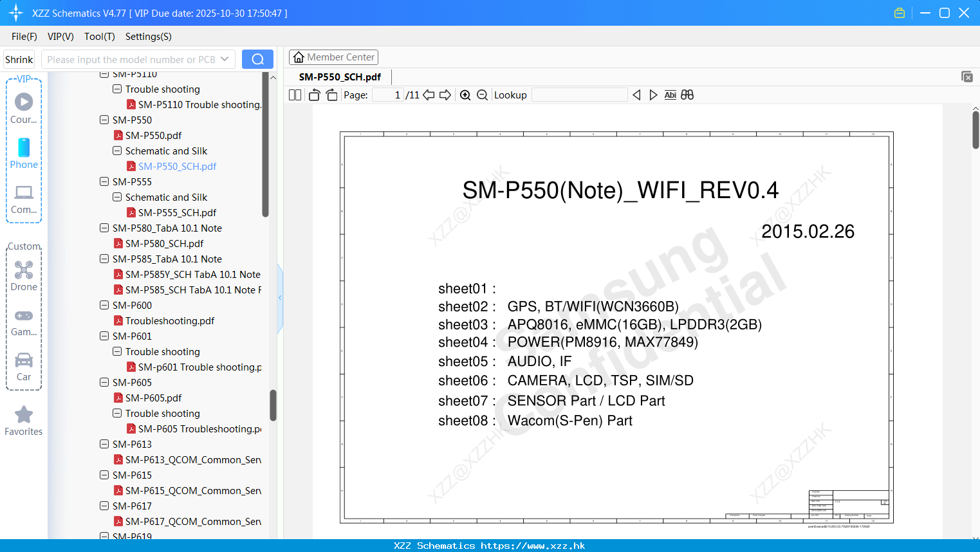Click the XZZ Schematics app logo
Image resolution: width=980 pixels, height=552 pixels.
point(16,13)
